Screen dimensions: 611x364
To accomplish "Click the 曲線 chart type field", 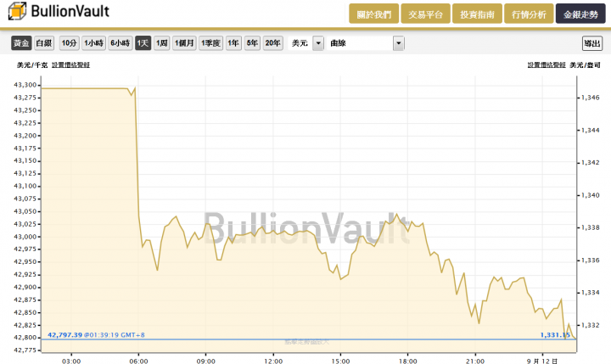I will pos(360,43).
